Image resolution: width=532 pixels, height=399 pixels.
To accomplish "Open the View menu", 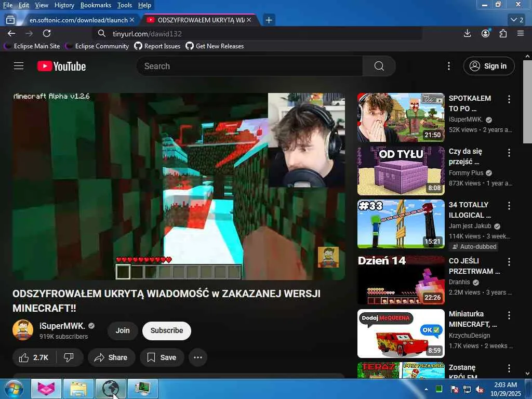I will 42,5.
